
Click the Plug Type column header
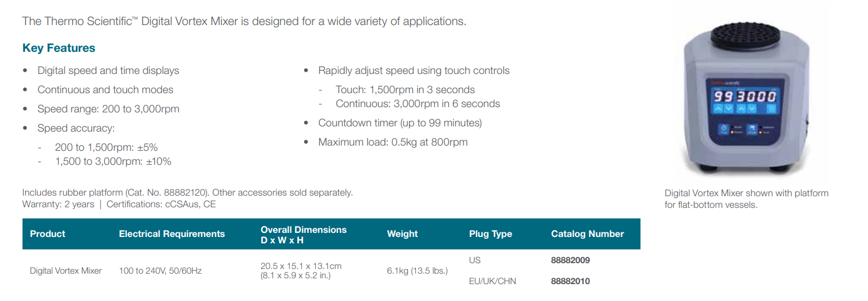(490, 234)
